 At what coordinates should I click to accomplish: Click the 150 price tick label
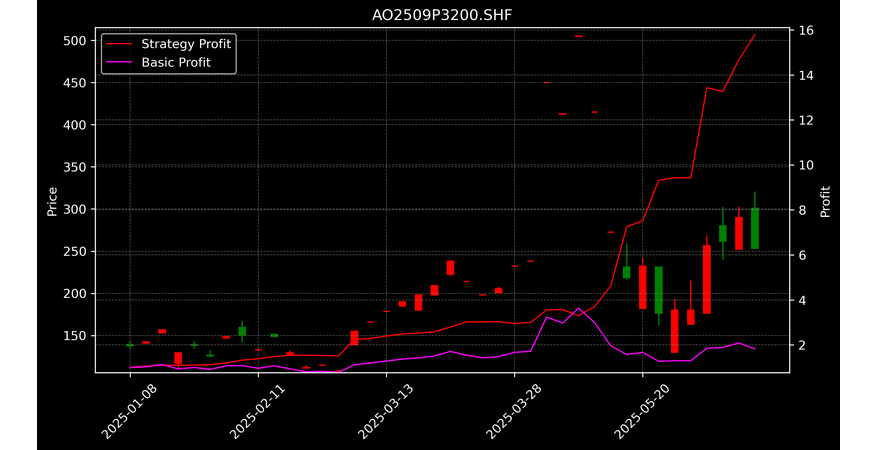point(74,336)
